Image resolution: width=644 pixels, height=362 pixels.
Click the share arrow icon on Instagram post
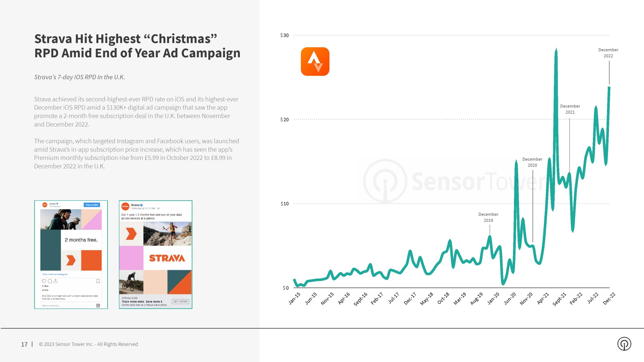[x=56, y=281]
